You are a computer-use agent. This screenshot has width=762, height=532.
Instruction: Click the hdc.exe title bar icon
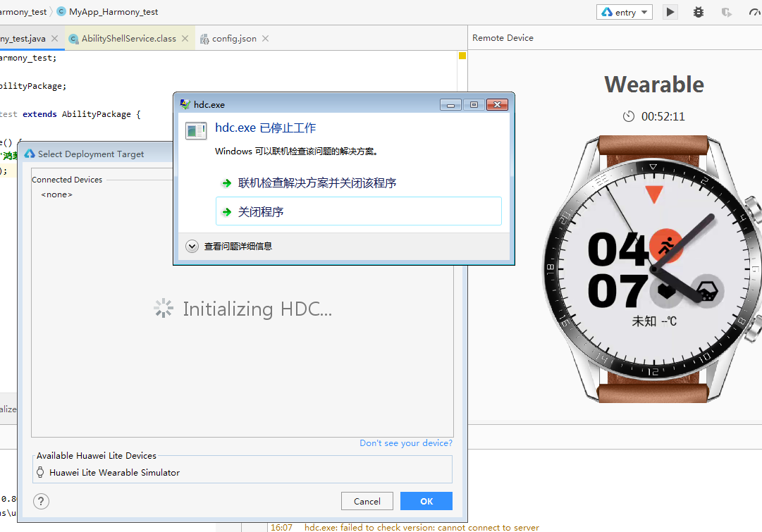(185, 104)
